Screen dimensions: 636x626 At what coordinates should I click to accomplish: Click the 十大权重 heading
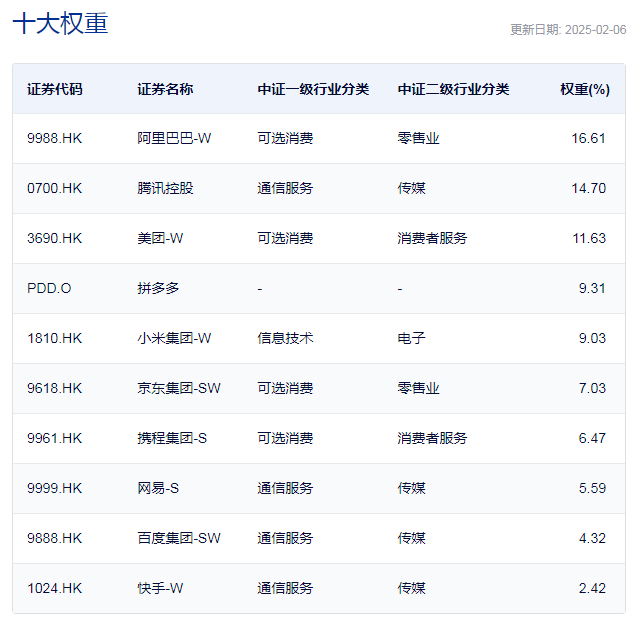(60, 23)
